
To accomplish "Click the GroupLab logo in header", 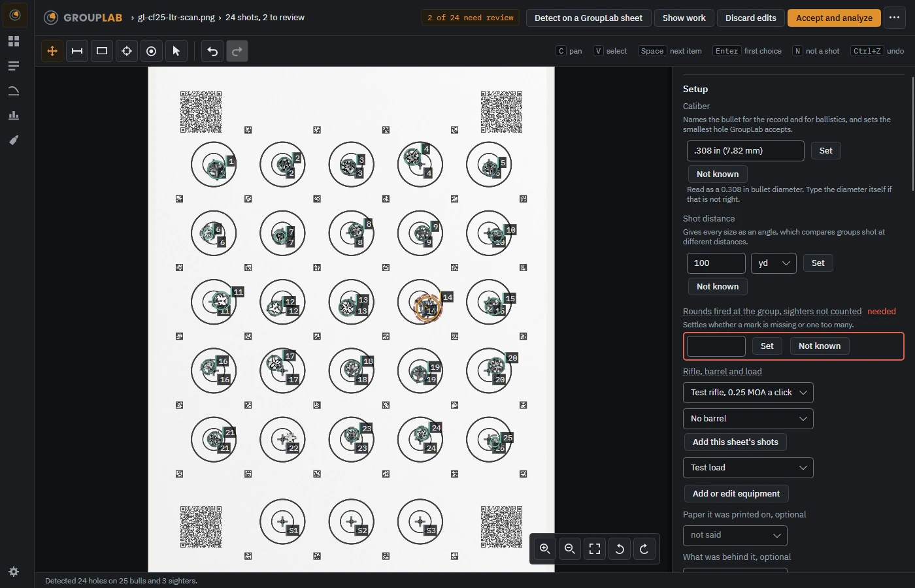I will click(x=83, y=18).
